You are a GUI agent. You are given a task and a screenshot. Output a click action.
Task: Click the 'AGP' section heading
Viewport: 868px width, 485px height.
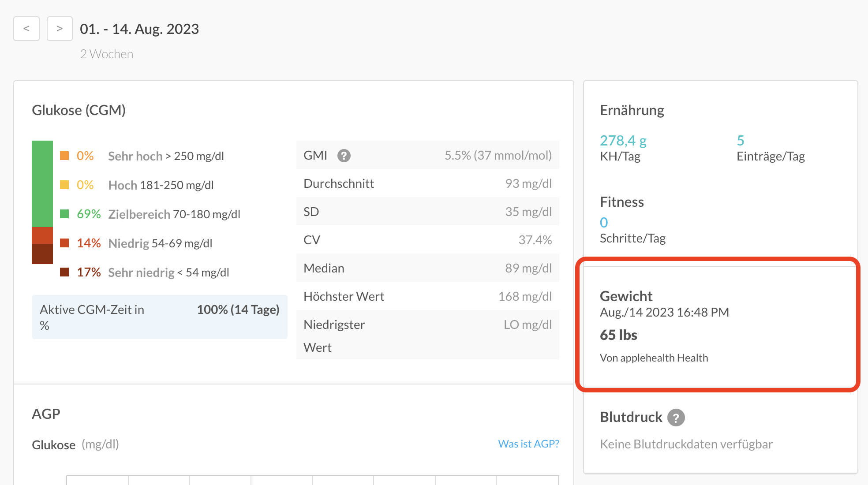click(46, 414)
